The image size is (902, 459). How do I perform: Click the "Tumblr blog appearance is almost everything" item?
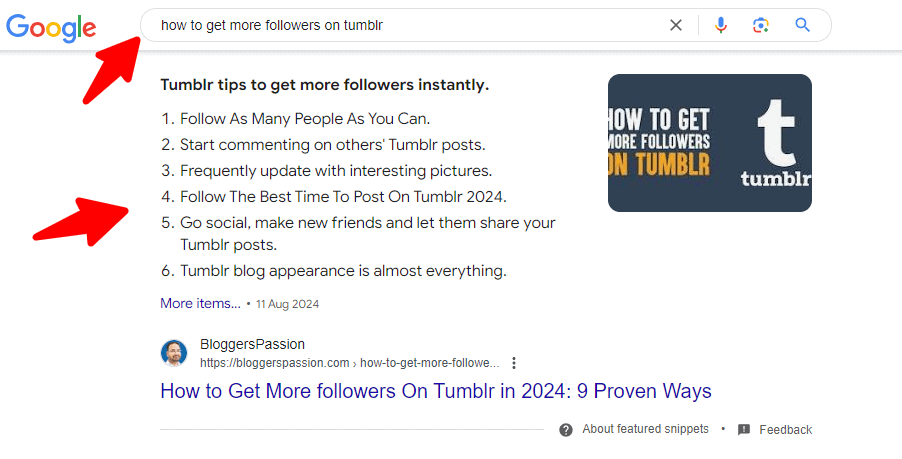click(x=343, y=270)
